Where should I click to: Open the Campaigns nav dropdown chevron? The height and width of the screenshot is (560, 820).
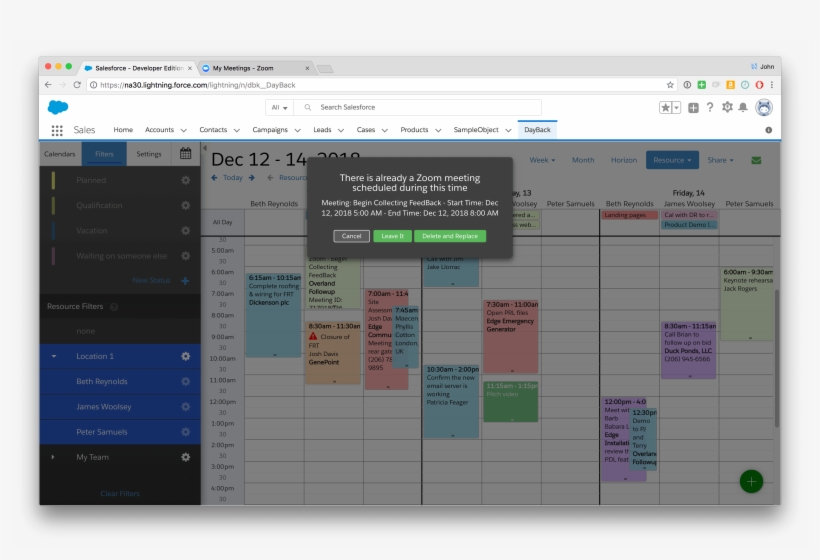pos(297,130)
